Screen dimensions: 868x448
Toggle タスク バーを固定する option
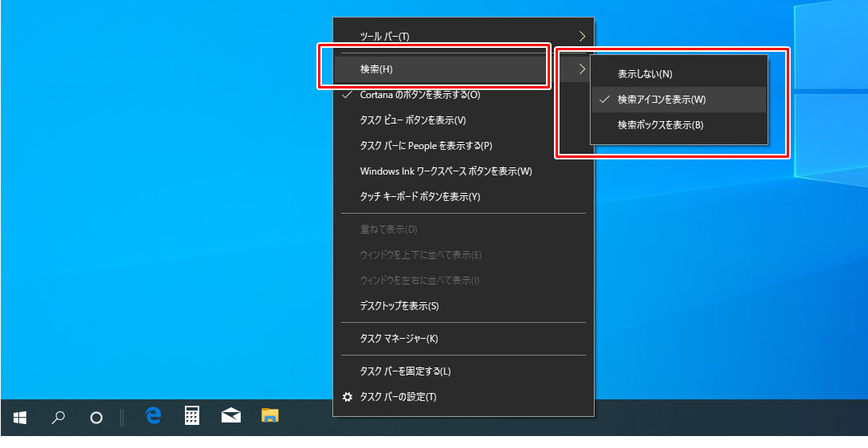coord(405,371)
